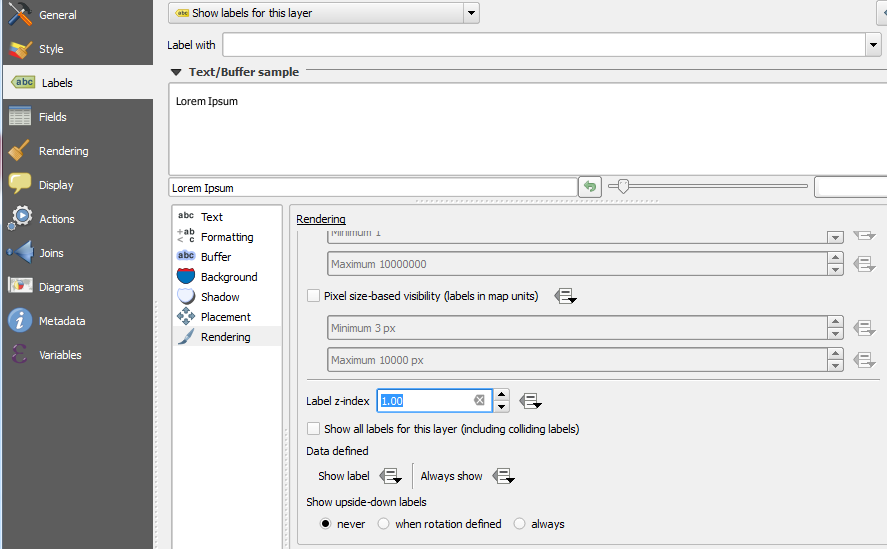Screen dimensions: 887x549
Task: Increase the Label z-index value
Action: [x=501, y=394]
